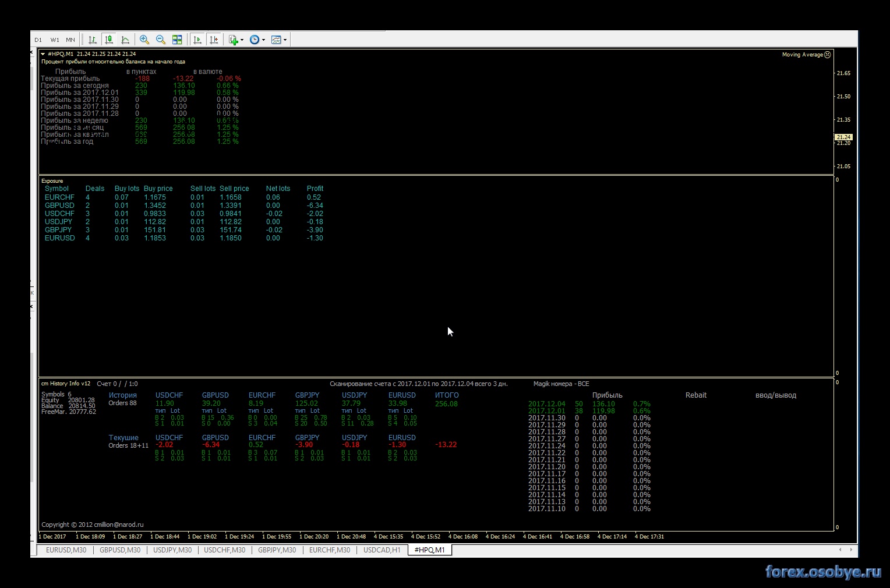Zoom out of the chart
This screenshot has height=588, width=890.
[x=161, y=40]
